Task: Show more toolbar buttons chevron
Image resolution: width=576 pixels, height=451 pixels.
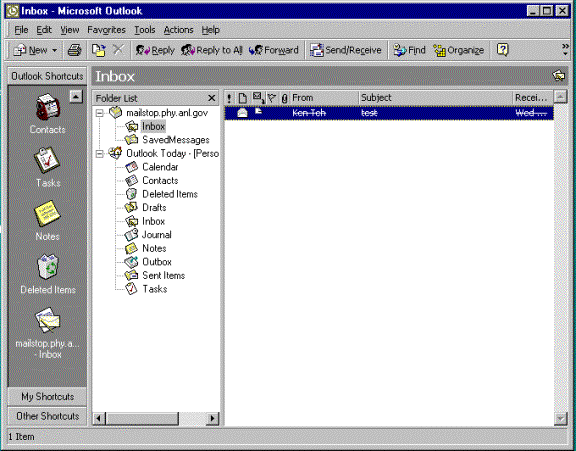Action: point(565,49)
